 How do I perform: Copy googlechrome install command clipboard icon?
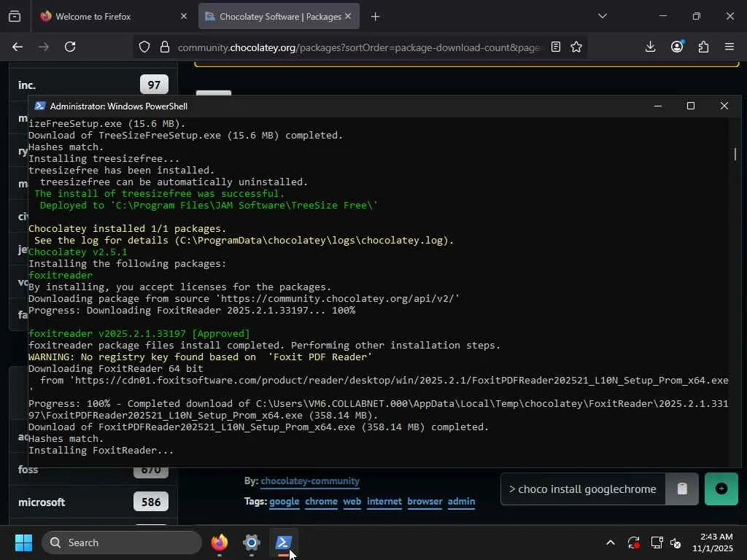(682, 489)
